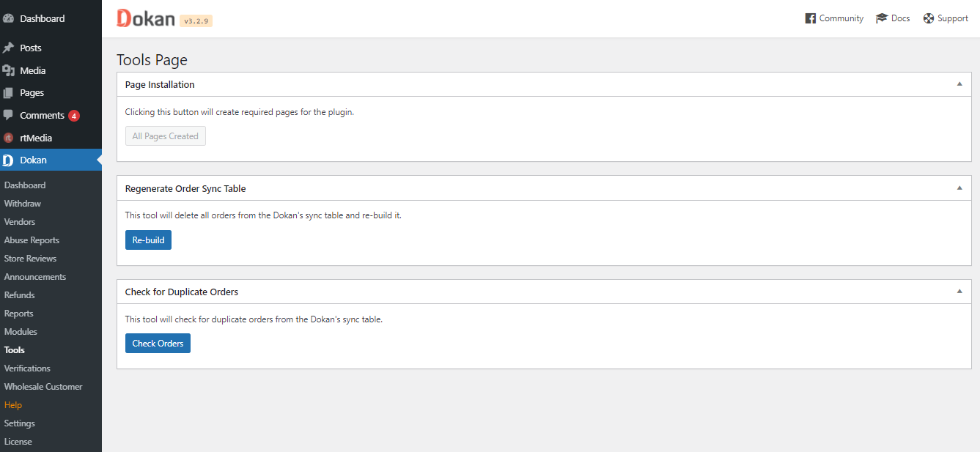The image size is (980, 452).
Task: Open the Vendors submenu item
Action: [x=20, y=222]
